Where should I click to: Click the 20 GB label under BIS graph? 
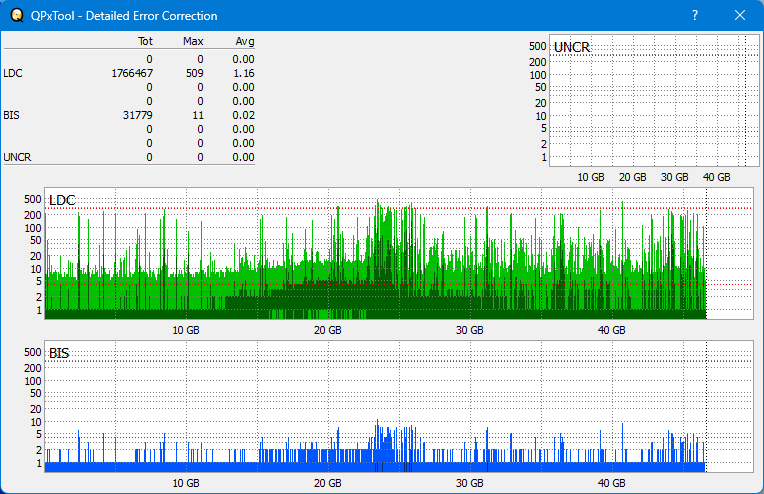(x=327, y=483)
